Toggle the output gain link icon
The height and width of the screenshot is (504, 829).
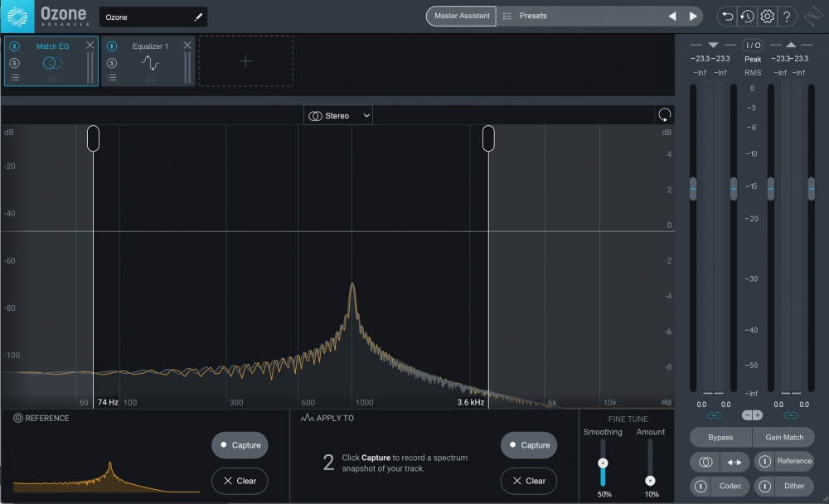coord(791,415)
